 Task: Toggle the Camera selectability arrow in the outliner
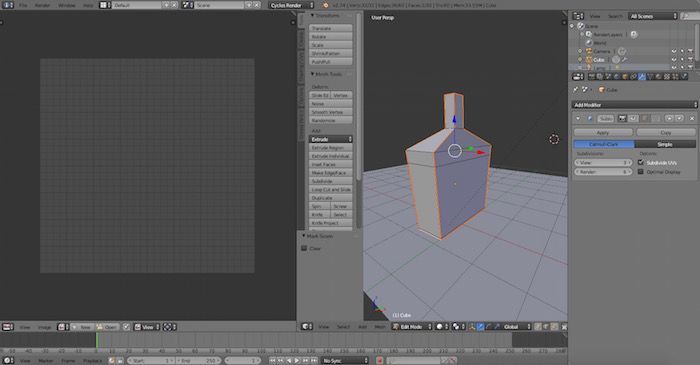click(x=682, y=51)
